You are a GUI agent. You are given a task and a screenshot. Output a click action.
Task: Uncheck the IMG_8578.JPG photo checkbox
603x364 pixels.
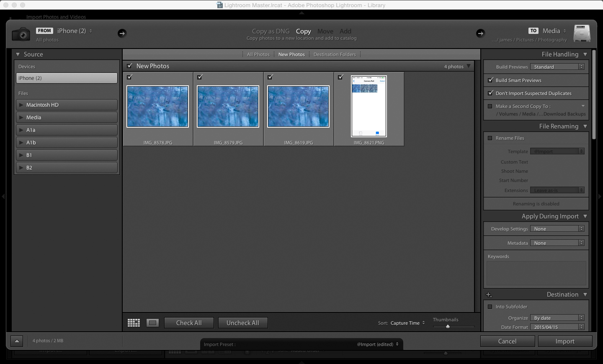[x=130, y=77]
